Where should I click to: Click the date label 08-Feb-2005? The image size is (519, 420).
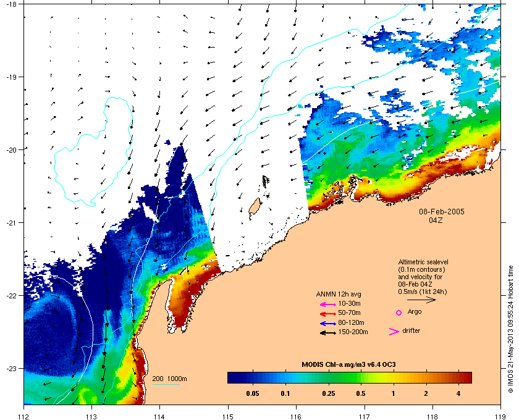click(x=442, y=211)
